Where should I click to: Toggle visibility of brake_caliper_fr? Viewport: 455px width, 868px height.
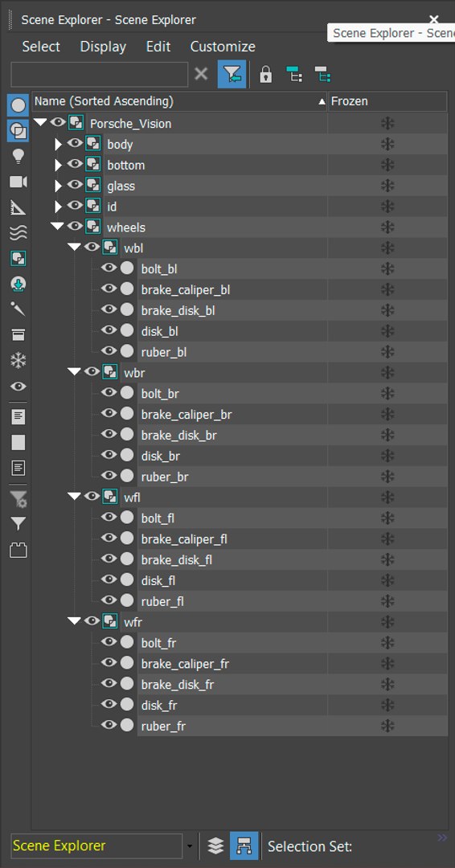click(x=109, y=662)
